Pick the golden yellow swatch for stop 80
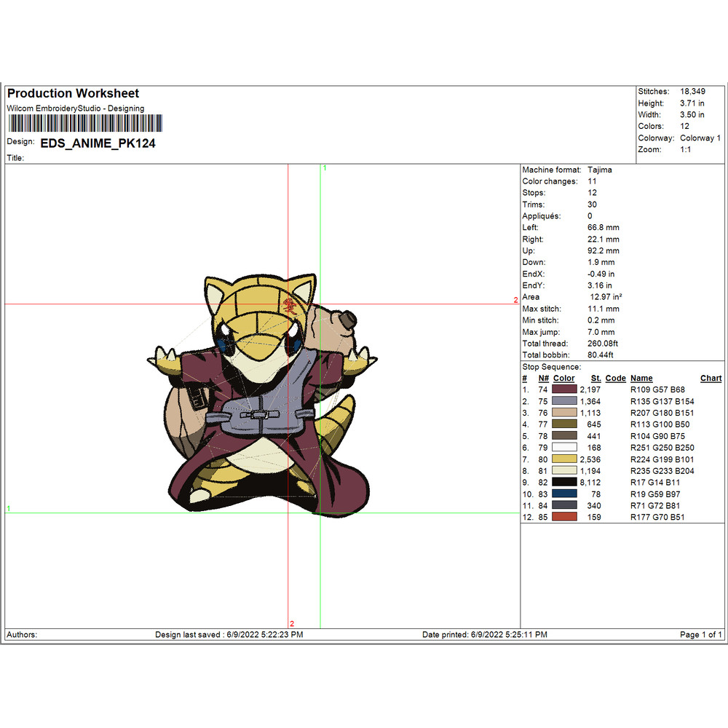 point(565,459)
